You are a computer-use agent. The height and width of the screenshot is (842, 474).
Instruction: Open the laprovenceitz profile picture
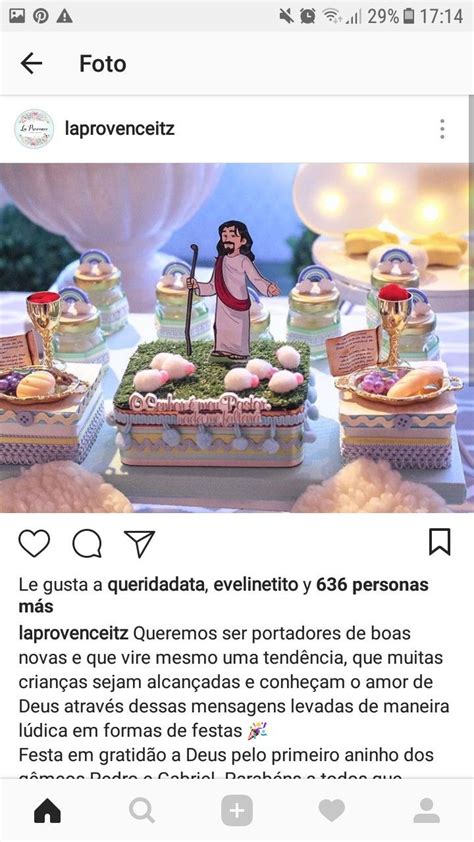click(x=34, y=129)
